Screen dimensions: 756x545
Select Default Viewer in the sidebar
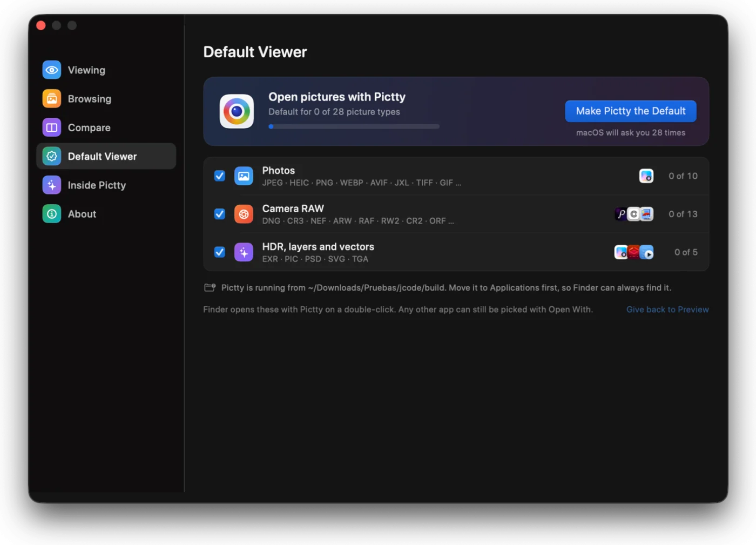[x=106, y=156]
